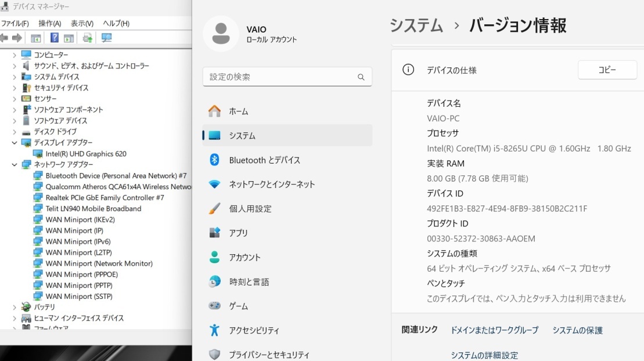This screenshot has width=644, height=361.
Task: Click the 設定の検索 search field
Action: coord(287,77)
